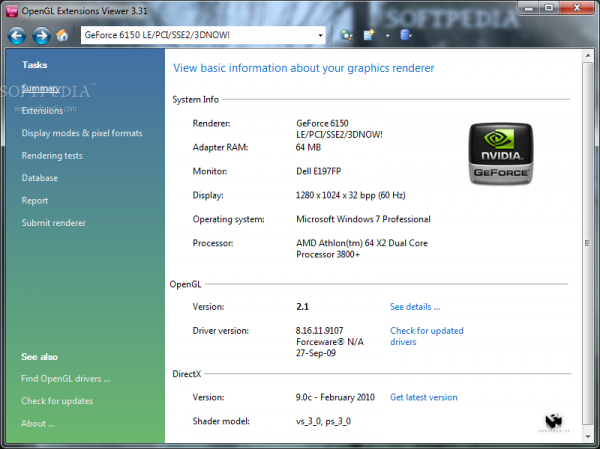Select Display modes & pixel formats
The width and height of the screenshot is (600, 449).
tap(82, 133)
